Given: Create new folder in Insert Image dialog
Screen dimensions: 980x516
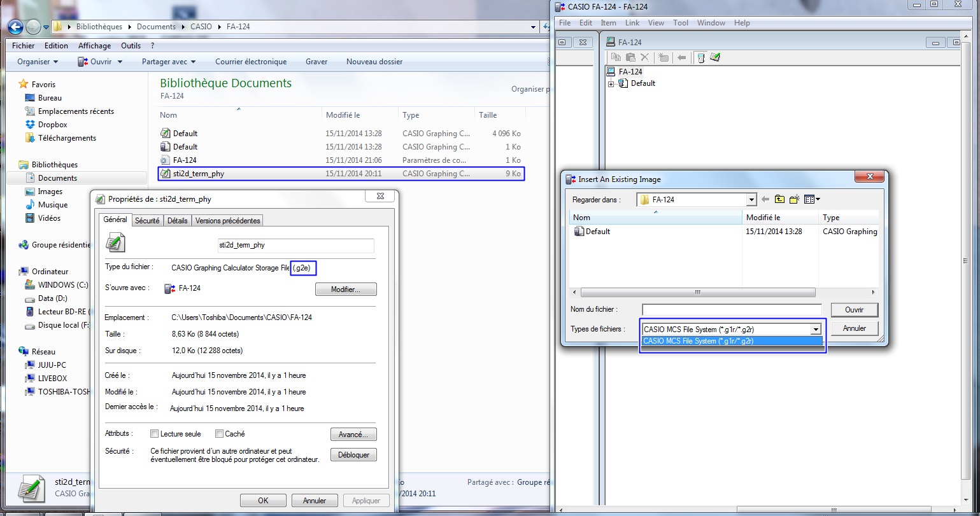Looking at the screenshot, I should (x=794, y=200).
